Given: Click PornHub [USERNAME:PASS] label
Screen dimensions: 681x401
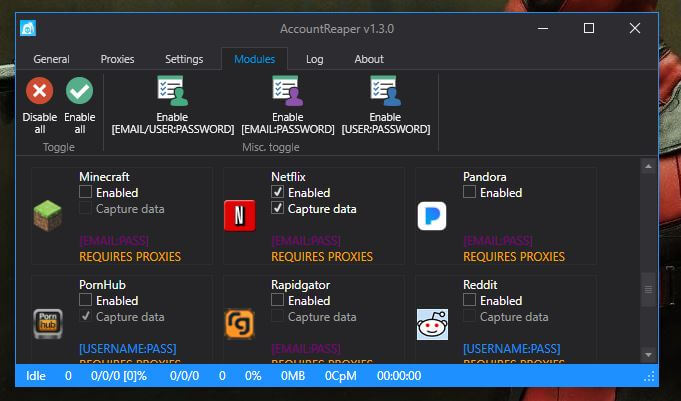Looking at the screenshot, I should click(x=128, y=349).
